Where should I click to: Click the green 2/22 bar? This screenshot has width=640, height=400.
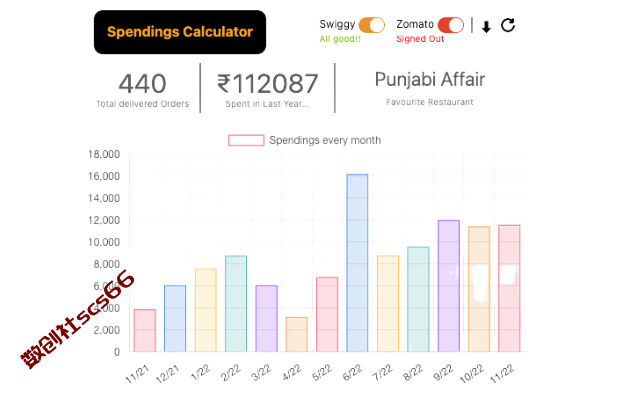[236, 304]
